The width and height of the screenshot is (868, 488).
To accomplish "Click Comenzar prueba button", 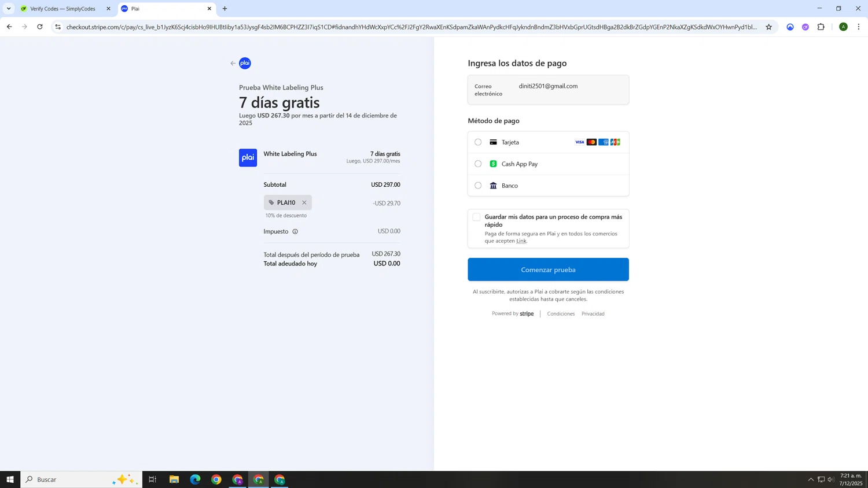I will pos(548,269).
